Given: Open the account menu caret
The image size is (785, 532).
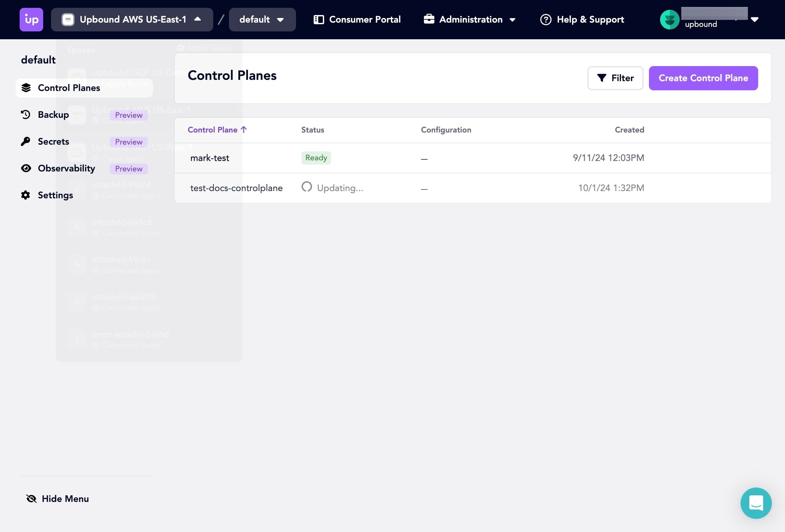Looking at the screenshot, I should 755,20.
